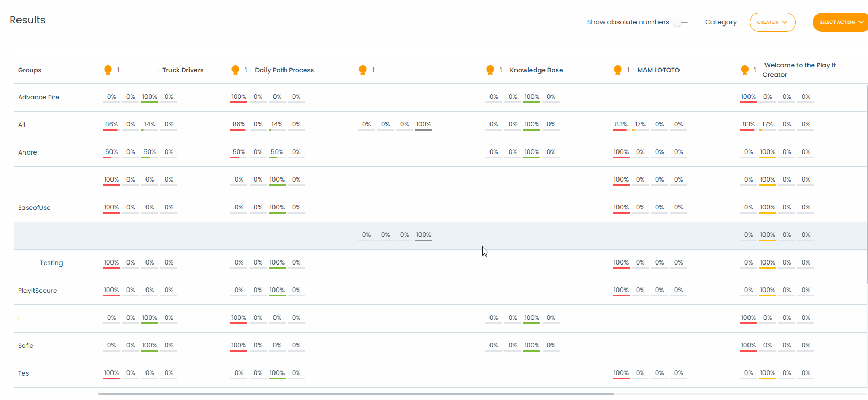Select the EaseofUse group row
The image size is (868, 400).
35,208
